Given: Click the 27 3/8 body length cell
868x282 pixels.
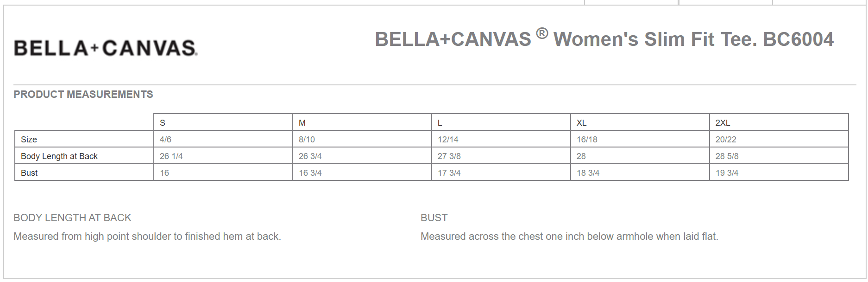Looking at the screenshot, I should tap(449, 156).
